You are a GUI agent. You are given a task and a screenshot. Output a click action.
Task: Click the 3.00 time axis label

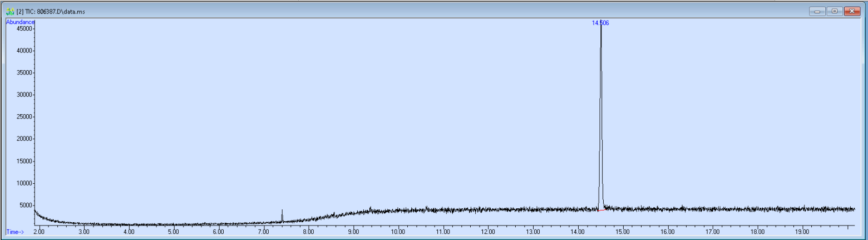tap(83, 231)
